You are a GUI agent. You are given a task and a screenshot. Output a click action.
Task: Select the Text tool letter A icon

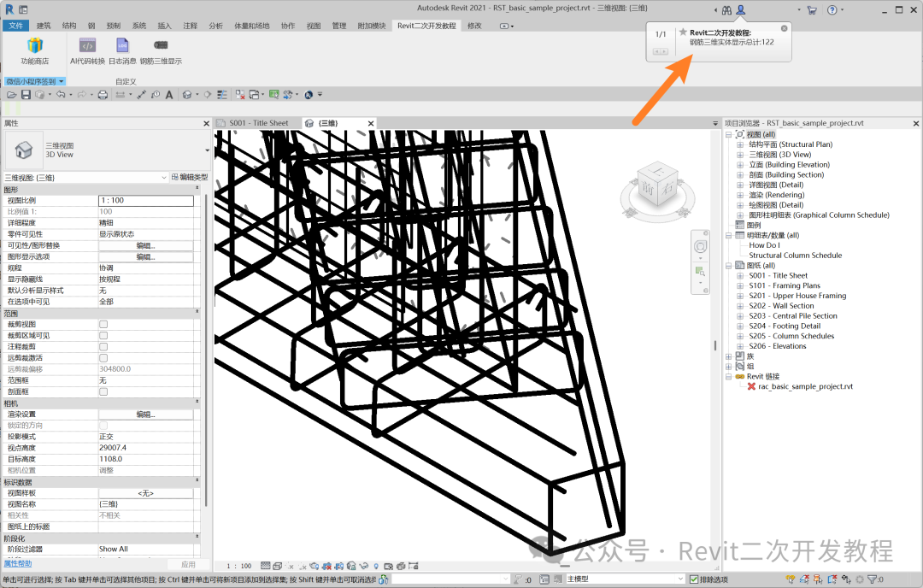pyautogui.click(x=169, y=95)
